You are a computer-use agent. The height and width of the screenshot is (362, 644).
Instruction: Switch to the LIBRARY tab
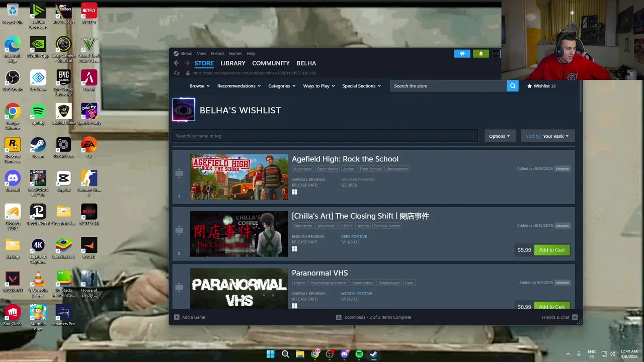click(233, 63)
